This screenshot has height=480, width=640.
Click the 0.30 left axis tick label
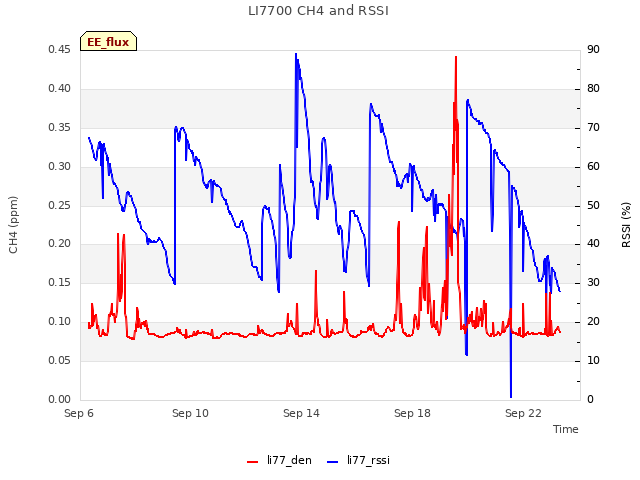59,167
